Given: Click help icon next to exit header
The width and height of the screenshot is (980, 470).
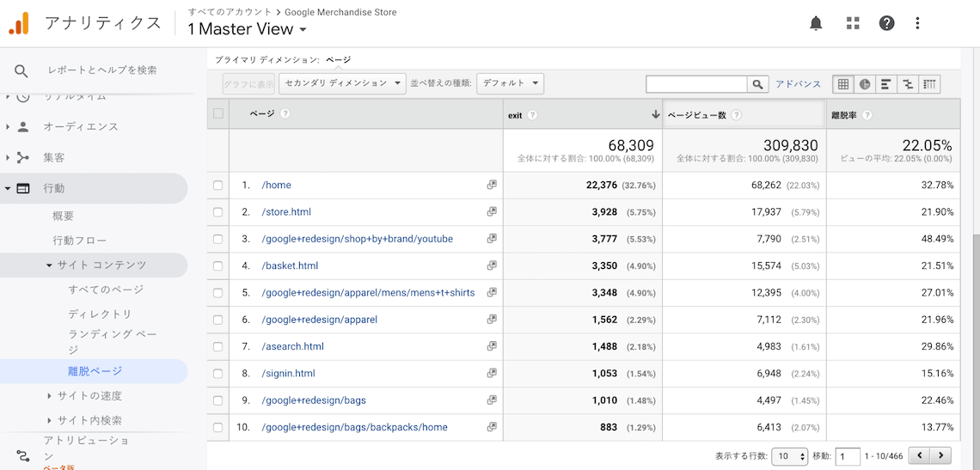Looking at the screenshot, I should pyautogui.click(x=532, y=116).
